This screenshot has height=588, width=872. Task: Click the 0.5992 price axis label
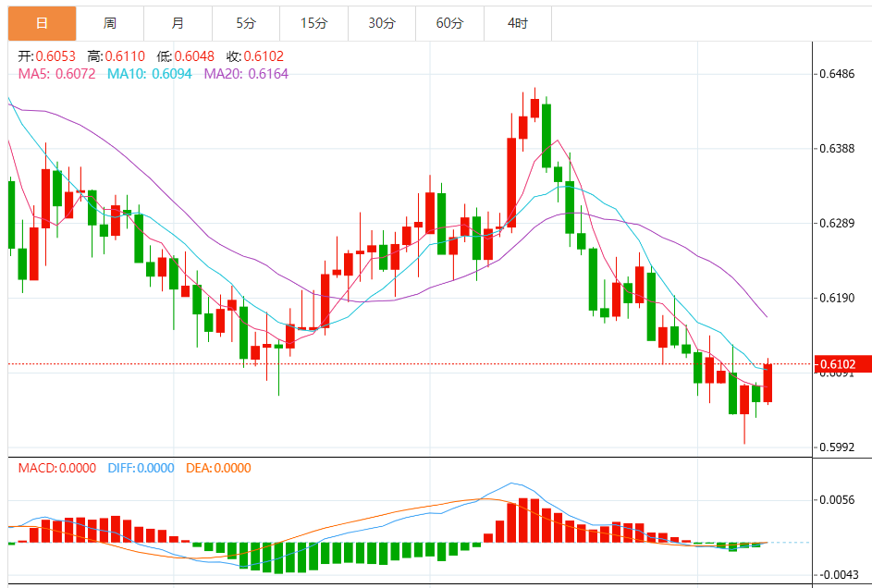[837, 447]
